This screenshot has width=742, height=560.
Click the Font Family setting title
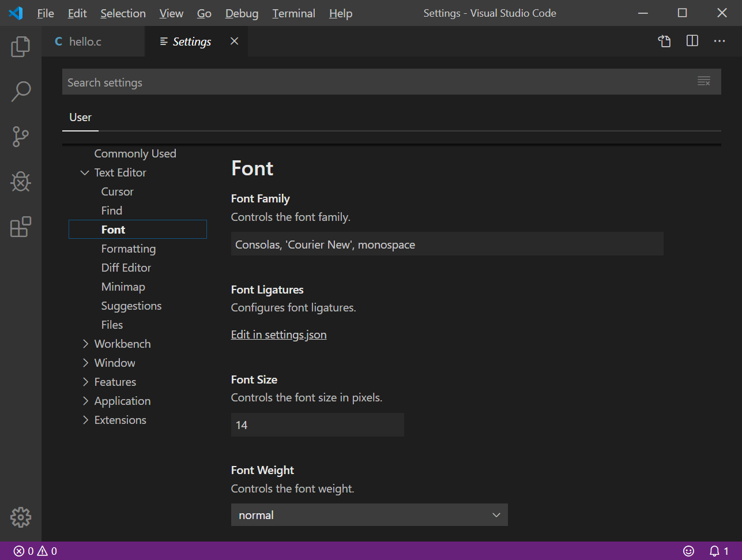261,198
